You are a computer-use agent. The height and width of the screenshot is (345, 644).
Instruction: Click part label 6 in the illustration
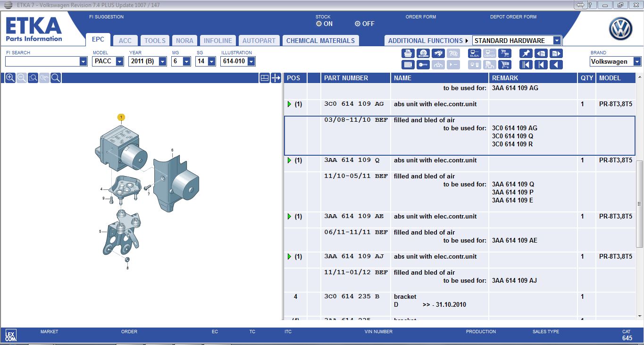172,150
